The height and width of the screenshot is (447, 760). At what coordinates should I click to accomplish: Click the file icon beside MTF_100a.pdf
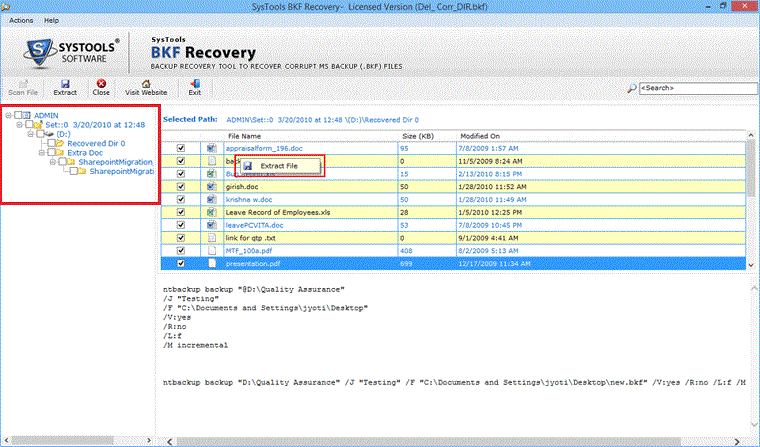(211, 251)
